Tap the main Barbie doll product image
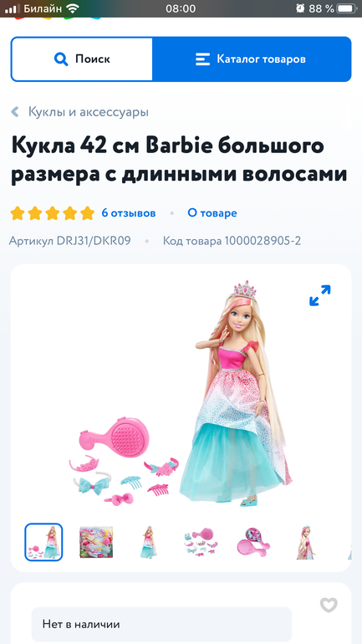This screenshot has width=362, height=644. coord(181,394)
